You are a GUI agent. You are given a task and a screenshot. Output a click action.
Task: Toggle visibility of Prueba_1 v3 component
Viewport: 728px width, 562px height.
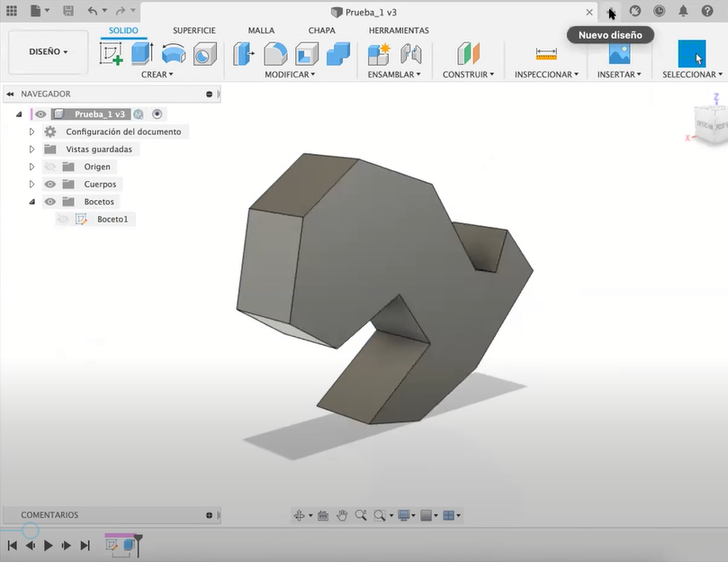tap(40, 113)
